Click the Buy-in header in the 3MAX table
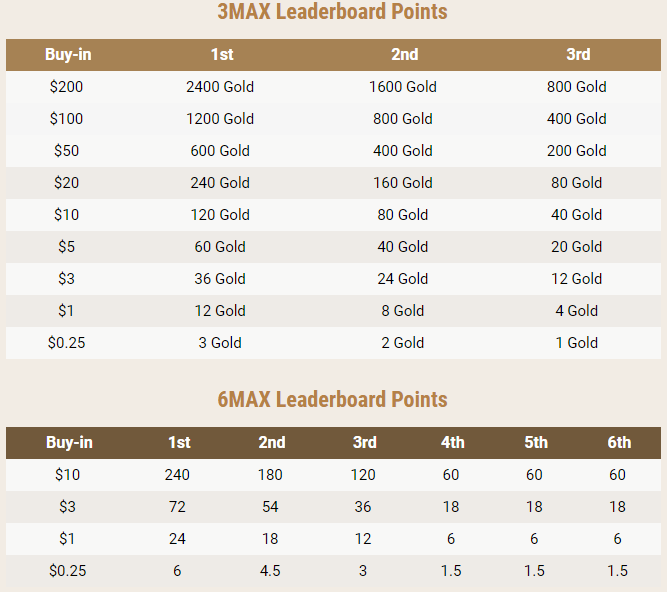Screen dimensions: 667x592 tap(68, 55)
